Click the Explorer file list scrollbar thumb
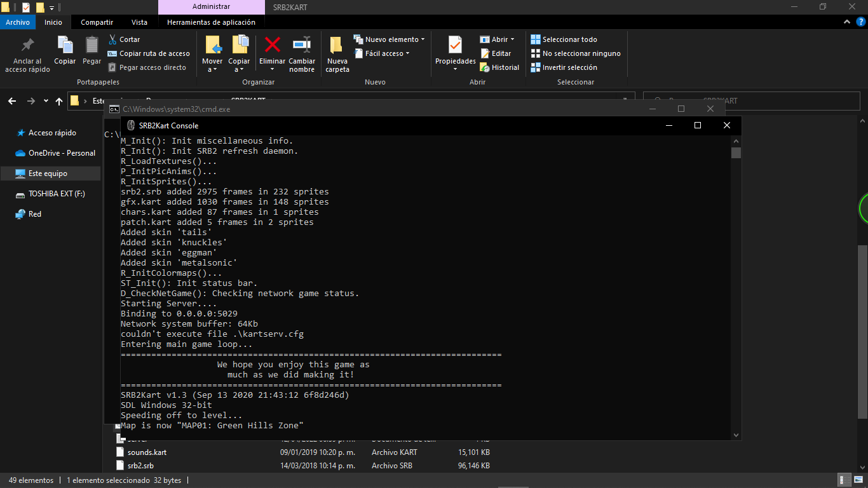This screenshot has width=868, height=488. (863, 332)
